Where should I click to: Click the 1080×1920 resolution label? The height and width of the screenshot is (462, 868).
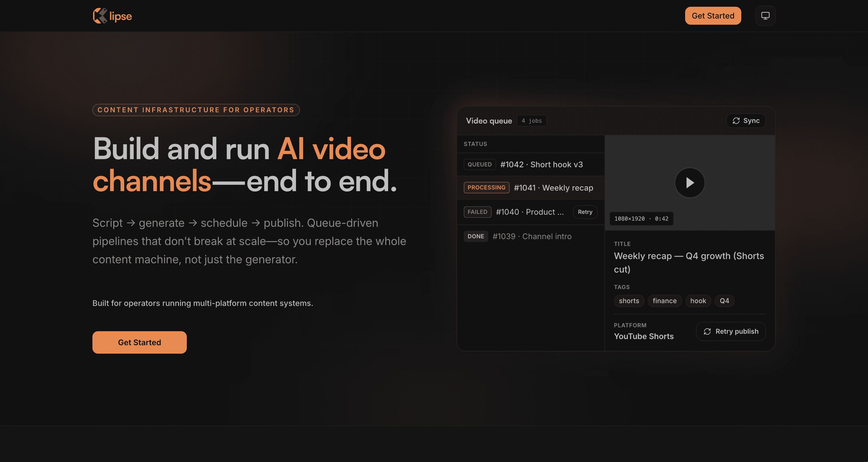coord(630,219)
